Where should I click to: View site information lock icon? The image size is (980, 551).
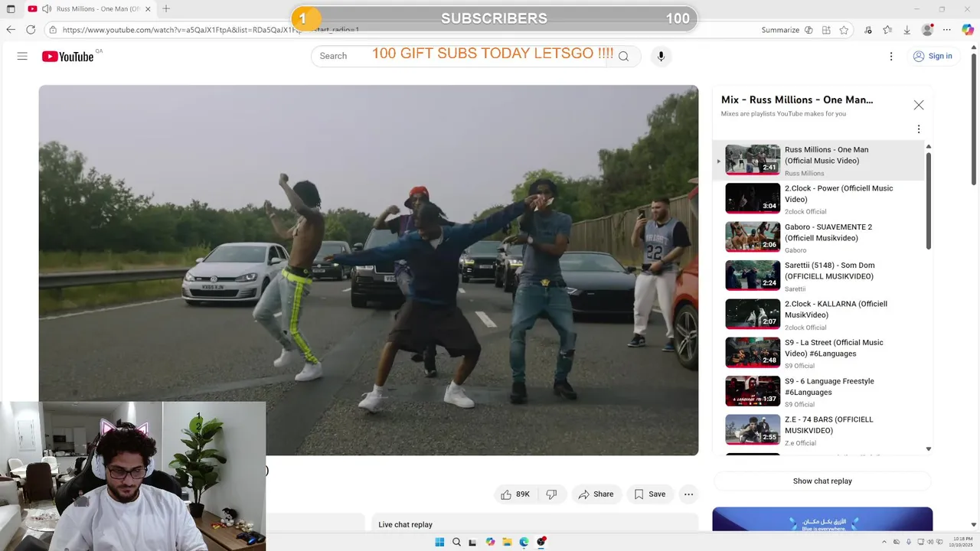53,30
